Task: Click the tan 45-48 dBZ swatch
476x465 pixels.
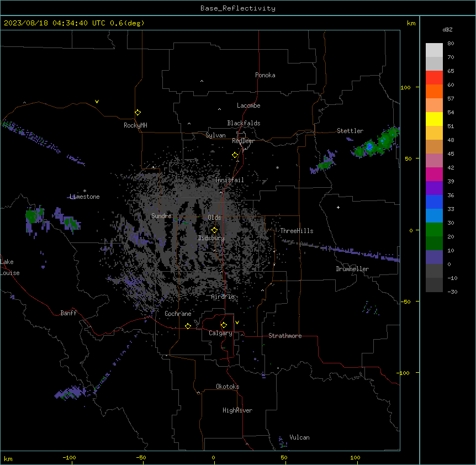Action: click(x=434, y=146)
